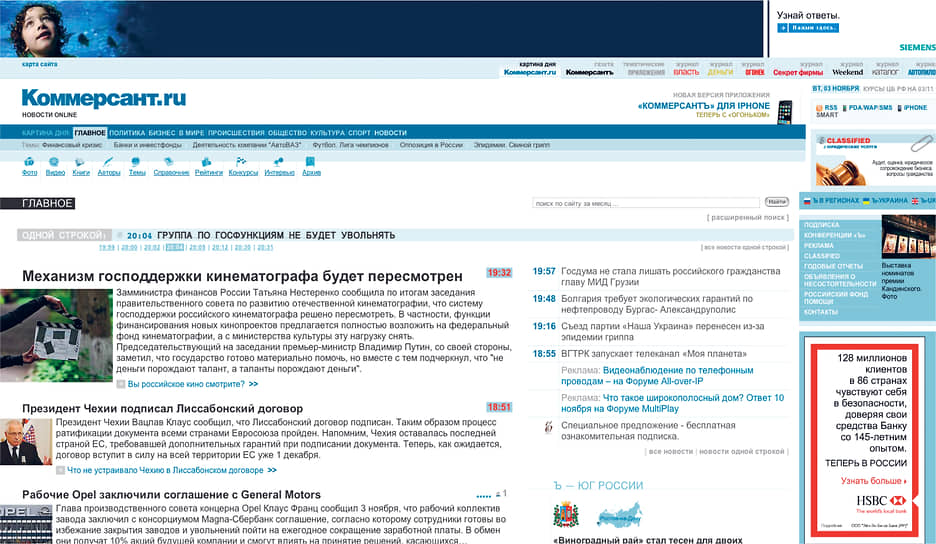The width and height of the screenshot is (936, 544).
Task: Open the СПОРТ navigation tab
Action: click(359, 133)
